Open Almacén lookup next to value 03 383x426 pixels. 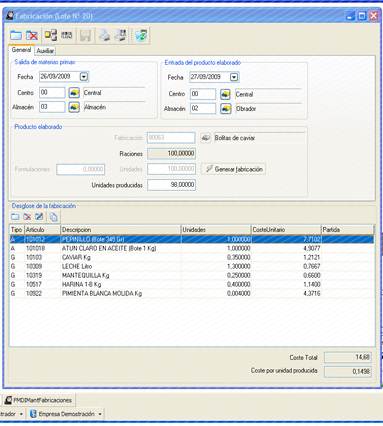[x=74, y=107]
